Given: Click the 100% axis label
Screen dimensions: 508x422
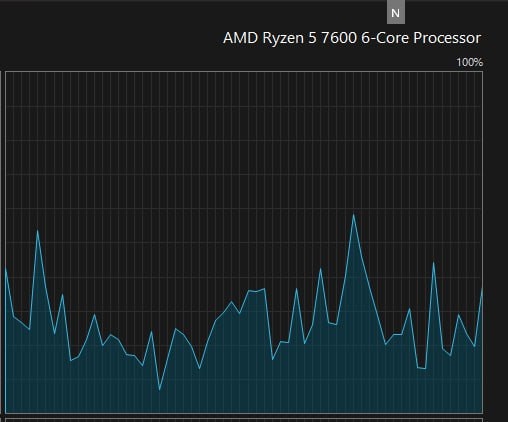Looking at the screenshot, I should (x=469, y=62).
